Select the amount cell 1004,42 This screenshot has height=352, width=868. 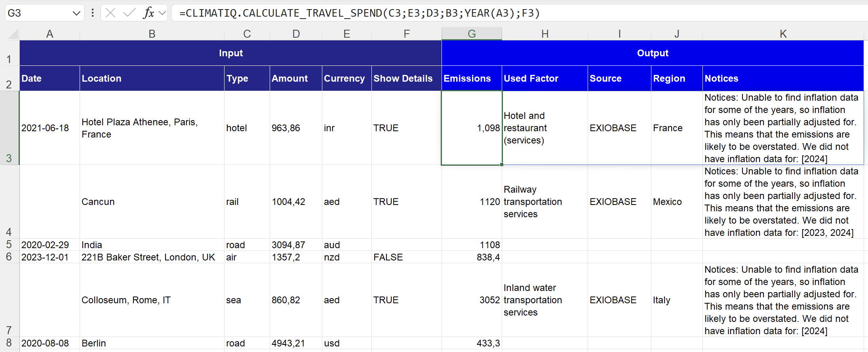(x=296, y=202)
